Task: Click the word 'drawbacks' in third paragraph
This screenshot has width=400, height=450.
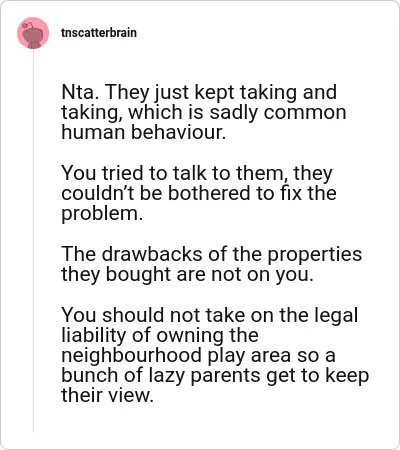Action: click(x=152, y=254)
